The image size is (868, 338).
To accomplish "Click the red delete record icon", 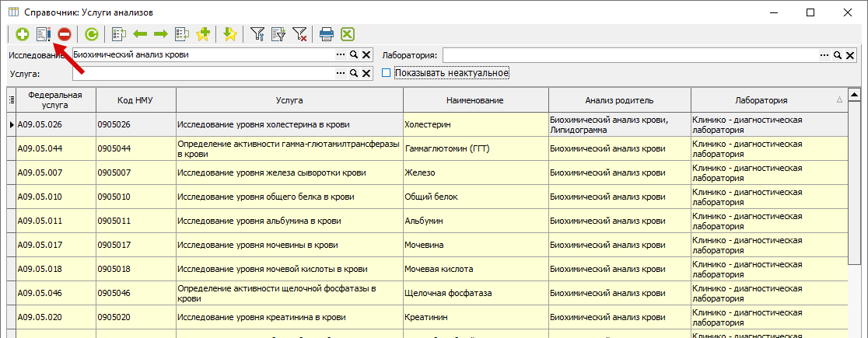I will (65, 34).
